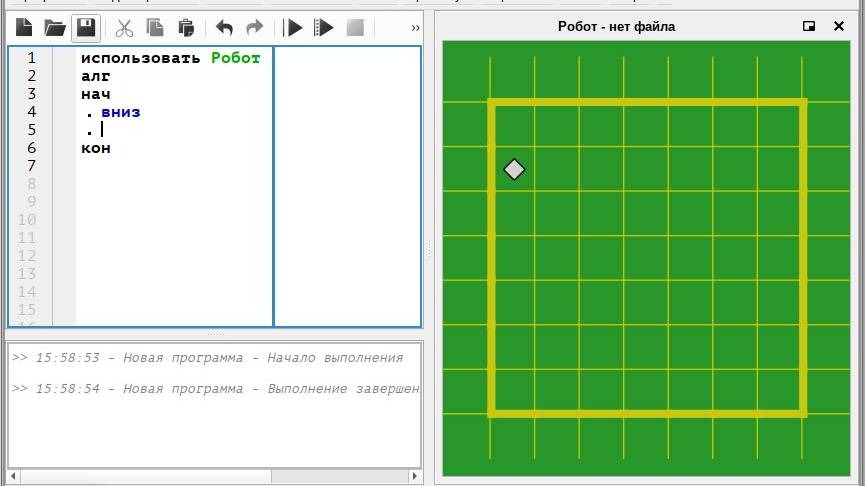Cut the selection with scissors icon
Image resolution: width=865 pixels, height=486 pixels.
pyautogui.click(x=124, y=28)
